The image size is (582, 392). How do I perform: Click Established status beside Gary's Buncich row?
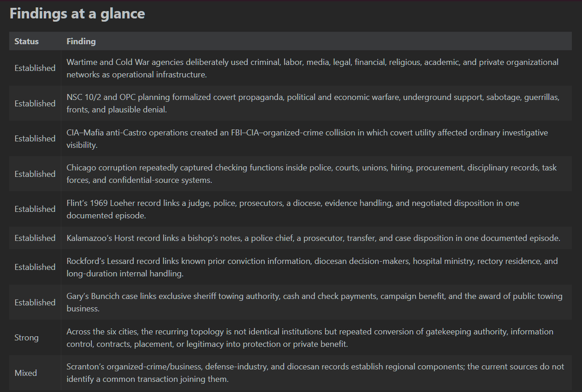pyautogui.click(x=35, y=303)
